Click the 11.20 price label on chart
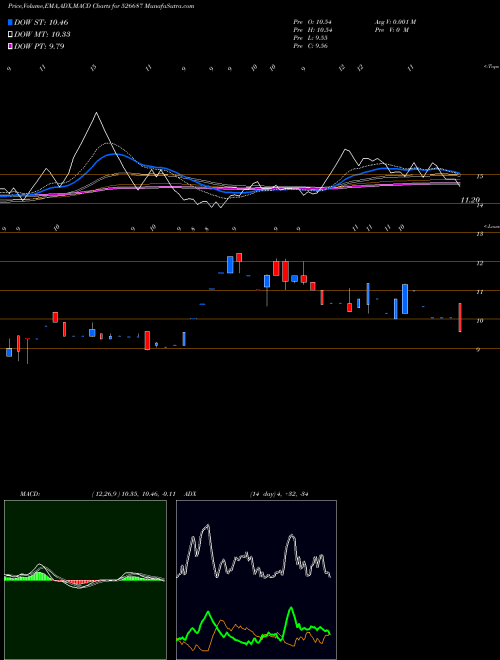This screenshot has height=660, width=500. click(x=470, y=200)
